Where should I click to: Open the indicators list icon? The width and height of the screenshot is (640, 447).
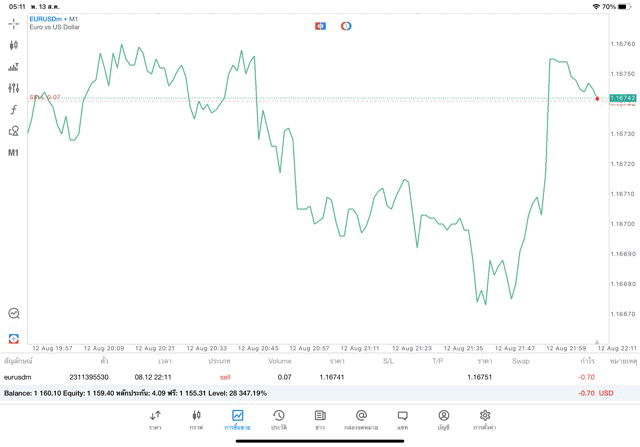13,67
